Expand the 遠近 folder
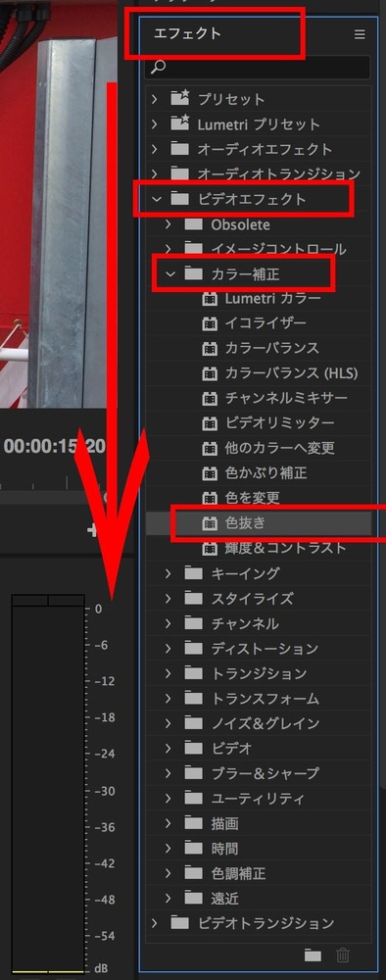This screenshot has height=980, width=386. point(169,898)
